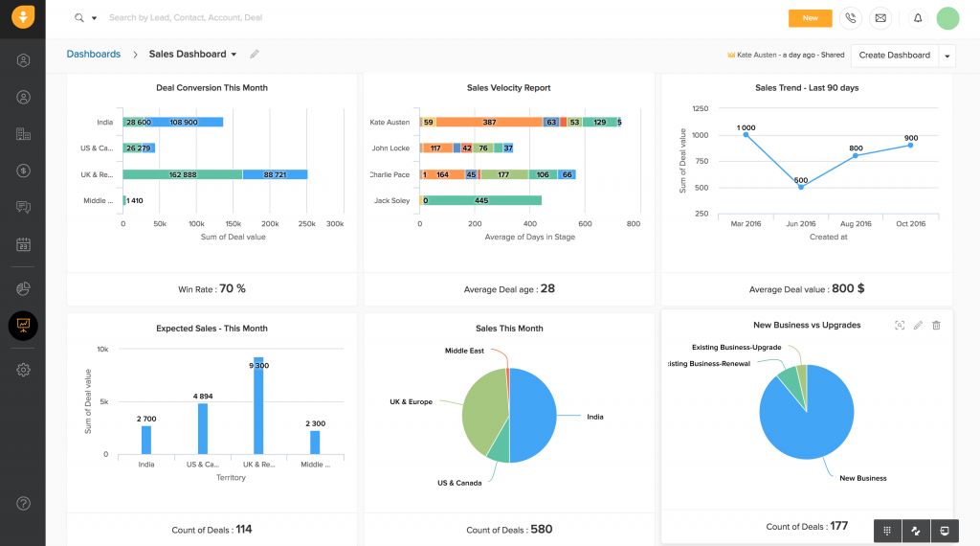Open the search filter dropdown arrow
The width and height of the screenshot is (980, 546).
[x=94, y=18]
